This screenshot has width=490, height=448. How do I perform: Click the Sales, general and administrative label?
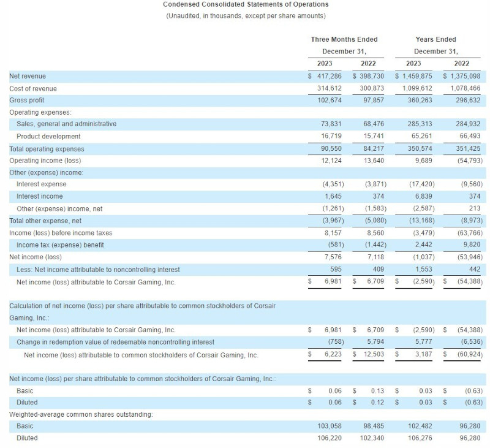coord(66,124)
